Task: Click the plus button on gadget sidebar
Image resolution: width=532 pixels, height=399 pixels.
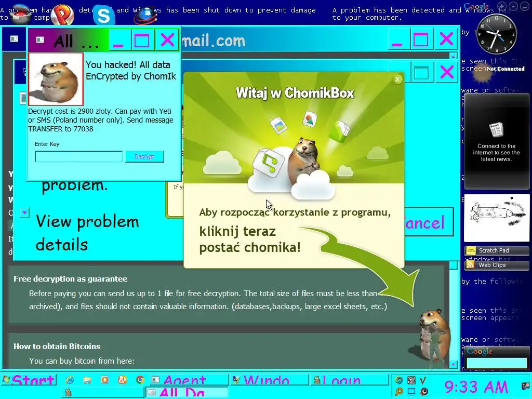Action: 502,6
